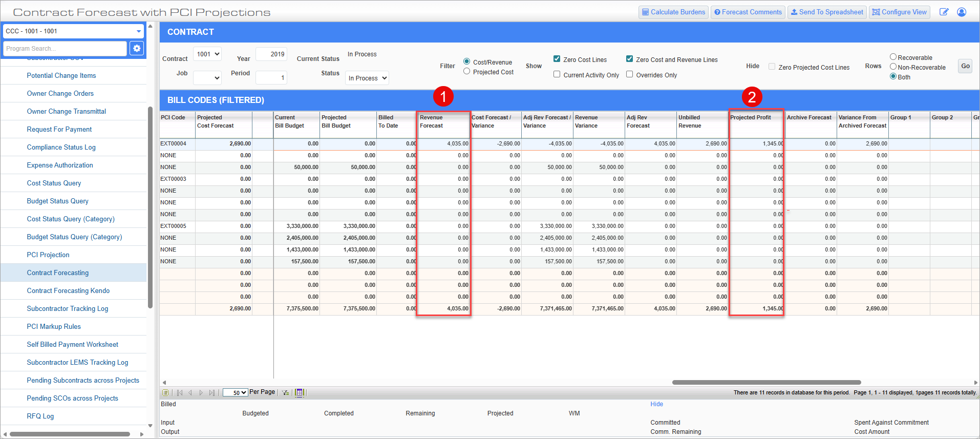Open Contract Forecasting Kendo in sidebar
The image size is (980, 439).
[x=68, y=290]
